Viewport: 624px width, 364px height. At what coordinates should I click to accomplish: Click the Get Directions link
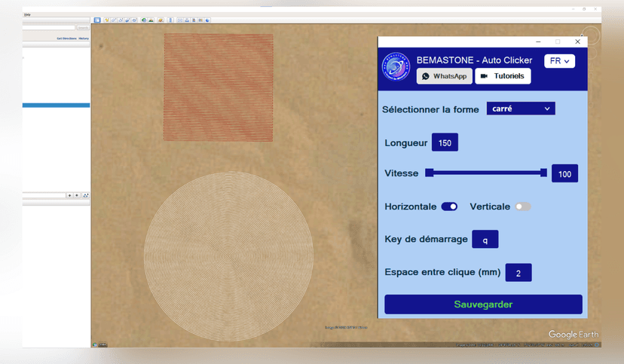(x=66, y=38)
